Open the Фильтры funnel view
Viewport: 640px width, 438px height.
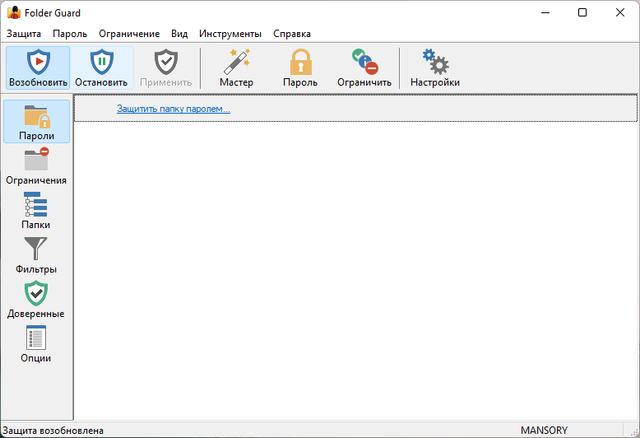tap(36, 255)
